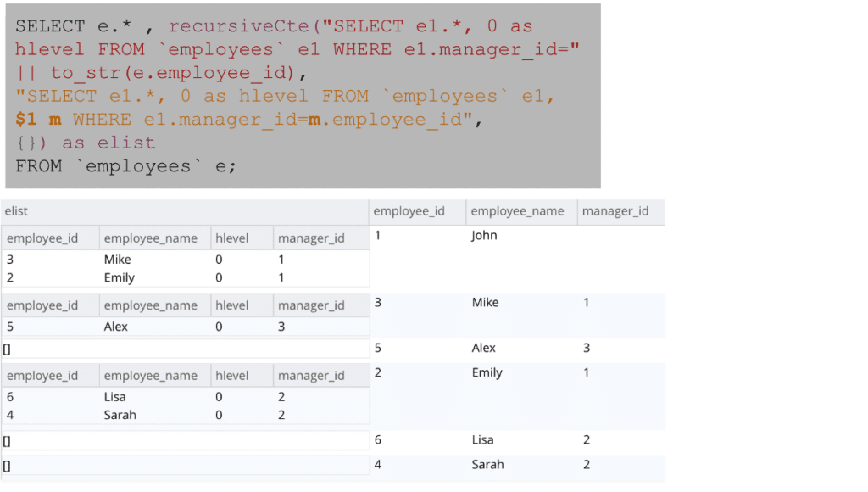Click the hlevel header in the topmost nested table
This screenshot has height=492, width=868.
[232, 238]
